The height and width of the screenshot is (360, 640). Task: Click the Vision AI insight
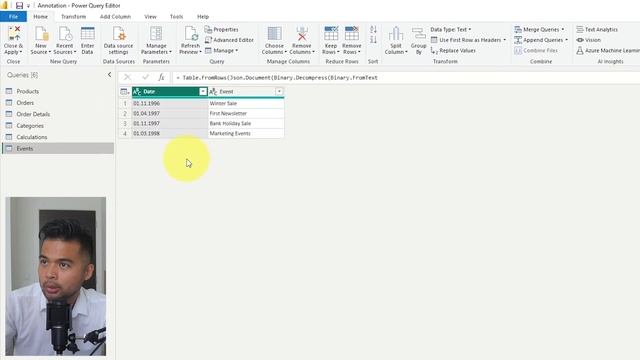click(589, 40)
